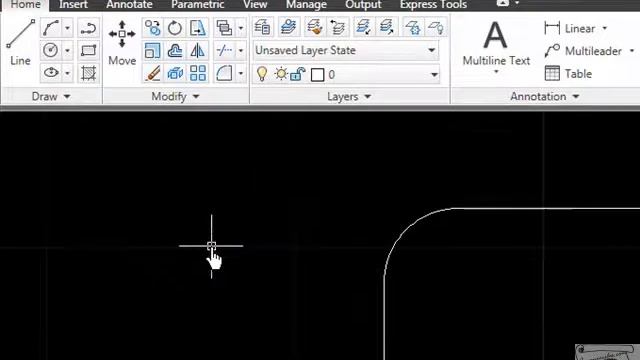
Task: Open the Trim/Extend dropdown arrow
Action: 241,51
